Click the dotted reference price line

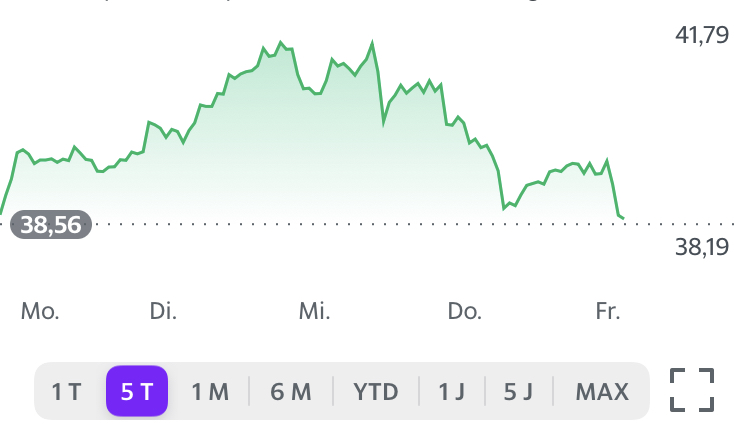(400, 225)
